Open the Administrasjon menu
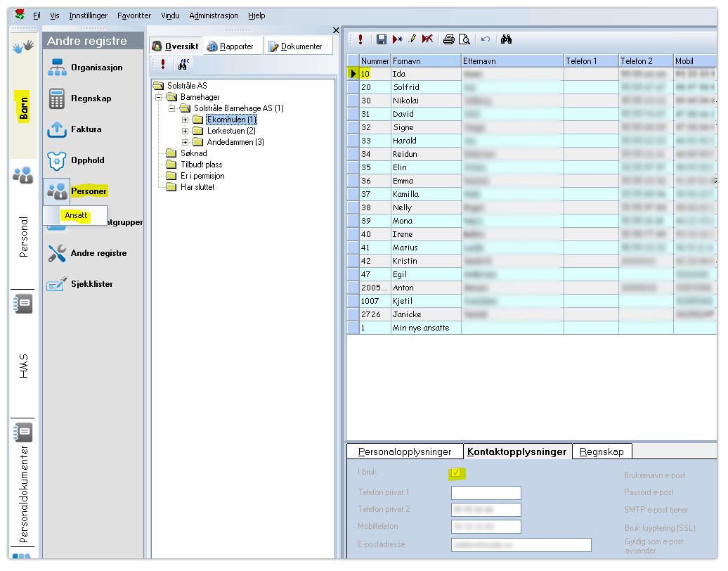Screen dimensions: 728x571 click(x=214, y=15)
